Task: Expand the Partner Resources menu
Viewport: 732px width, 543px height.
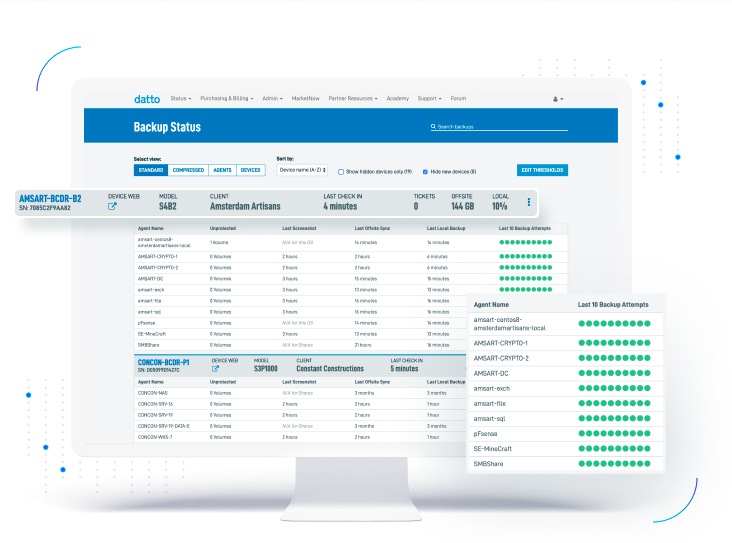Action: click(353, 99)
